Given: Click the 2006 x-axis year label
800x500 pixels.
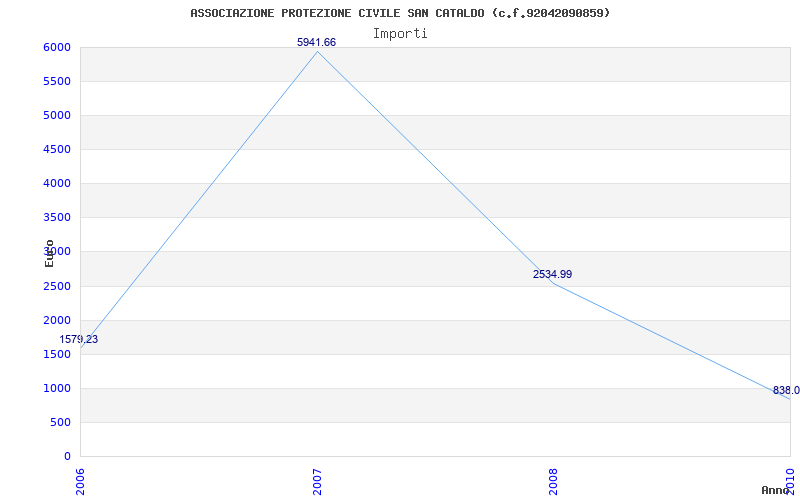Looking at the screenshot, I should click(80, 481).
